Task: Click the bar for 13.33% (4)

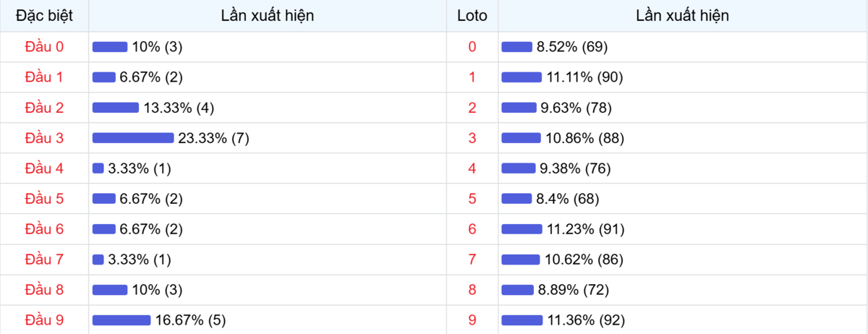Action: click(116, 108)
